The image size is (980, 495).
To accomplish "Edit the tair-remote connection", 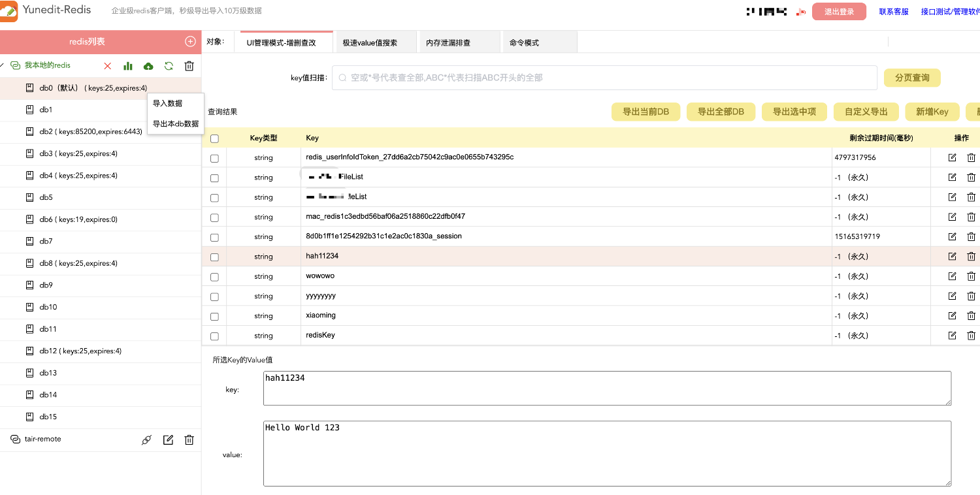I will [x=168, y=440].
